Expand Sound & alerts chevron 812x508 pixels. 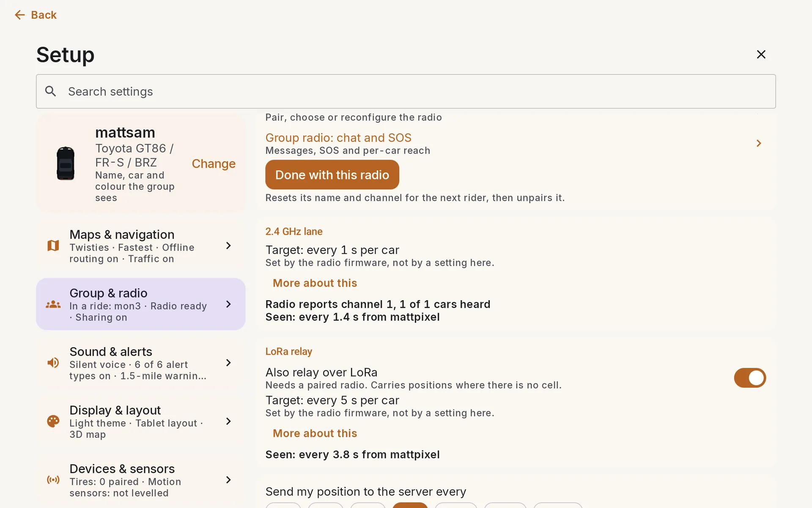228,363
